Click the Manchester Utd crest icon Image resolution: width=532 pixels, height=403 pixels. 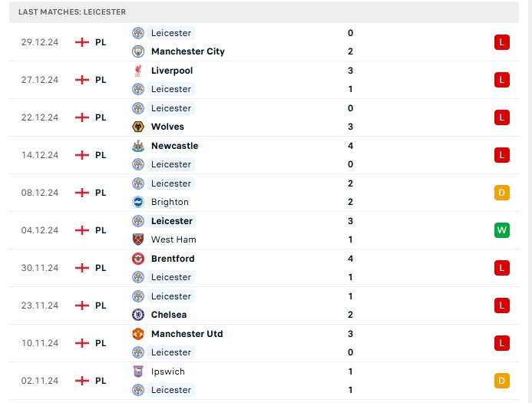tap(138, 334)
